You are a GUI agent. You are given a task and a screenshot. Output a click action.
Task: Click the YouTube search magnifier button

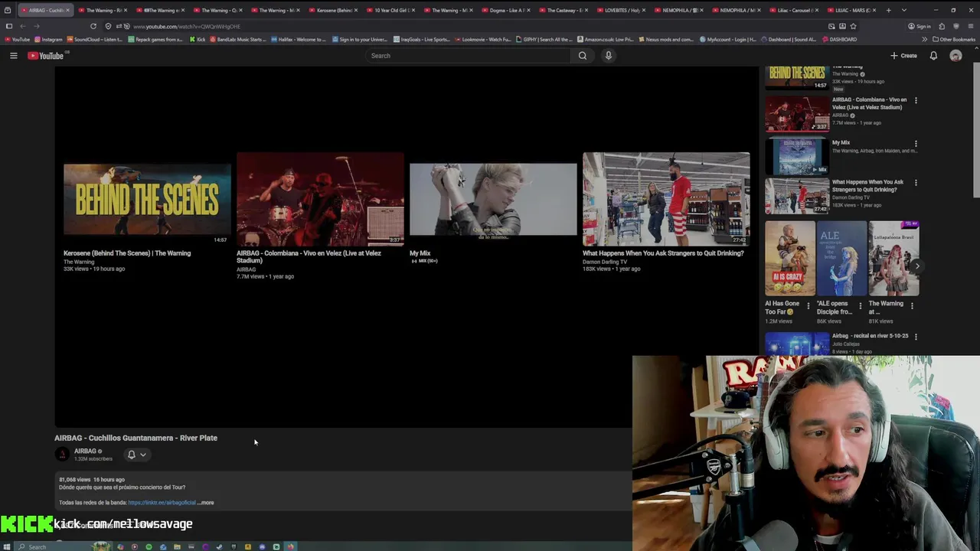583,56
